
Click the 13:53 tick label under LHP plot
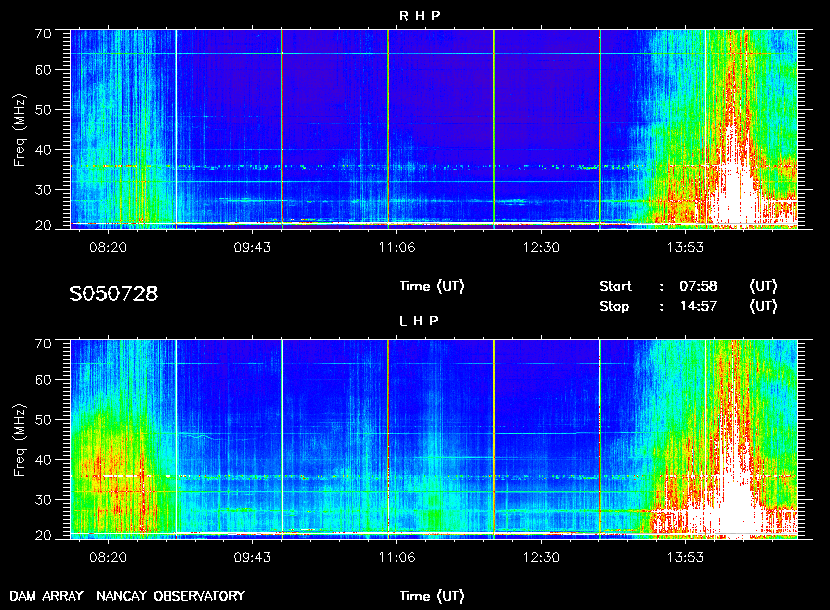685,558
